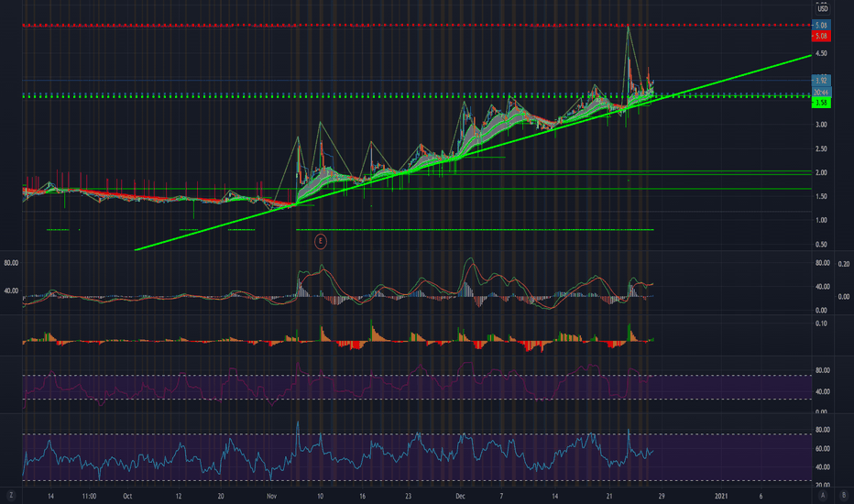Click the 2021 label on the time axis

[x=721, y=496]
